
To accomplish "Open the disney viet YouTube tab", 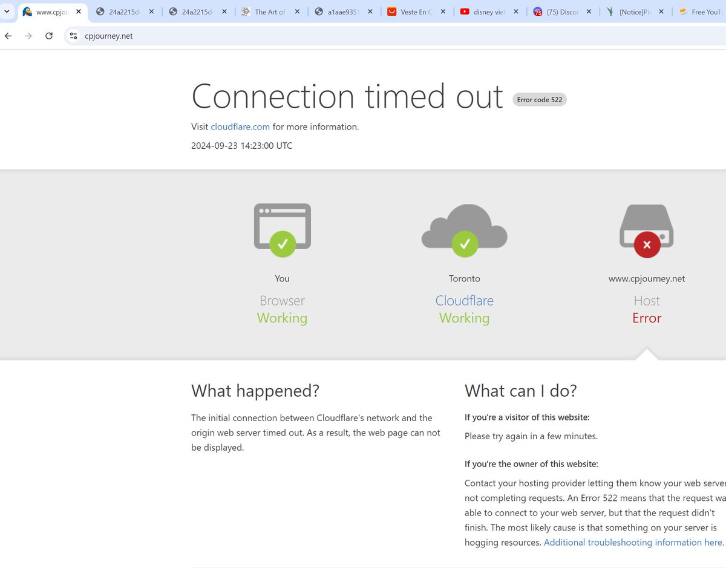I will 490,11.
